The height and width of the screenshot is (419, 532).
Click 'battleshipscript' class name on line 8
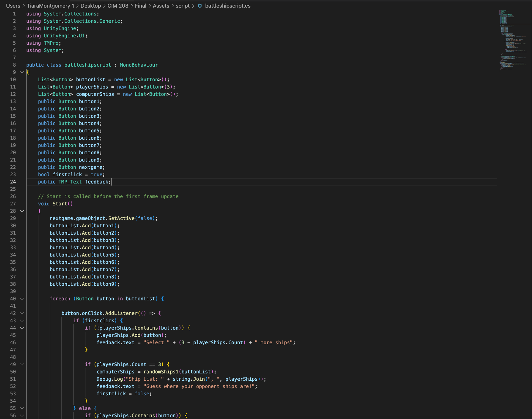(88, 65)
